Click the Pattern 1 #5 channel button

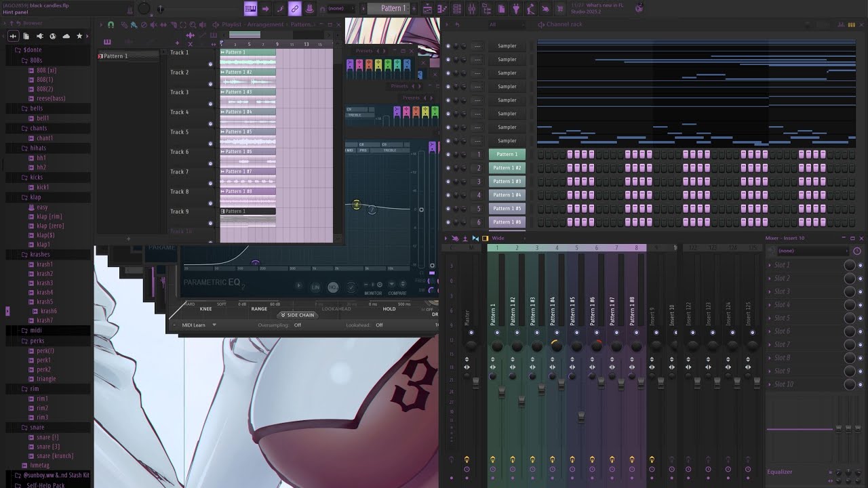507,209
